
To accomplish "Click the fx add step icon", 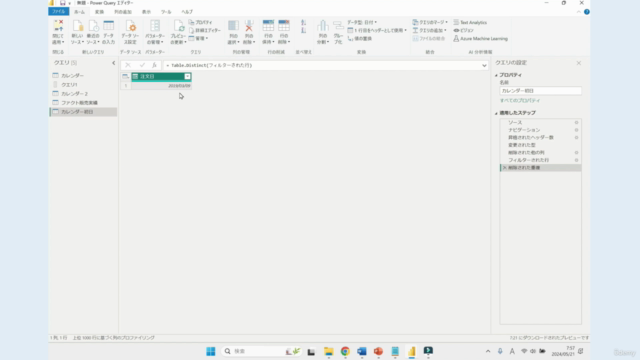I will click(154, 65).
